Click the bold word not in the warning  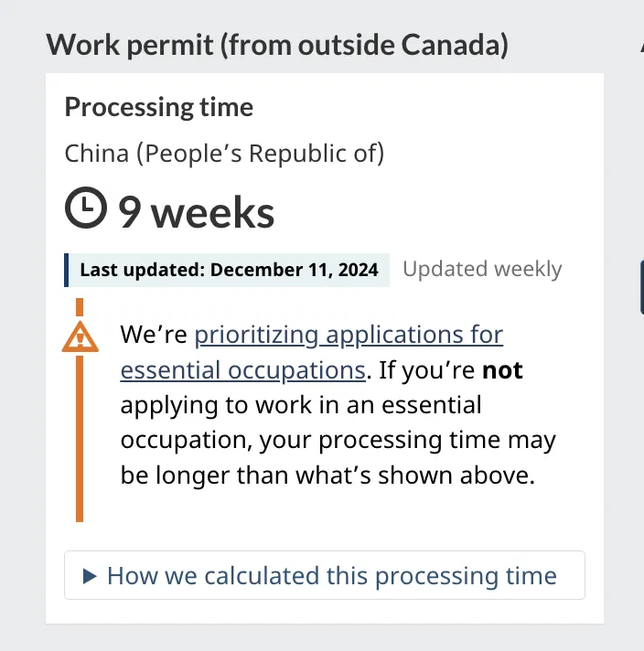click(502, 370)
